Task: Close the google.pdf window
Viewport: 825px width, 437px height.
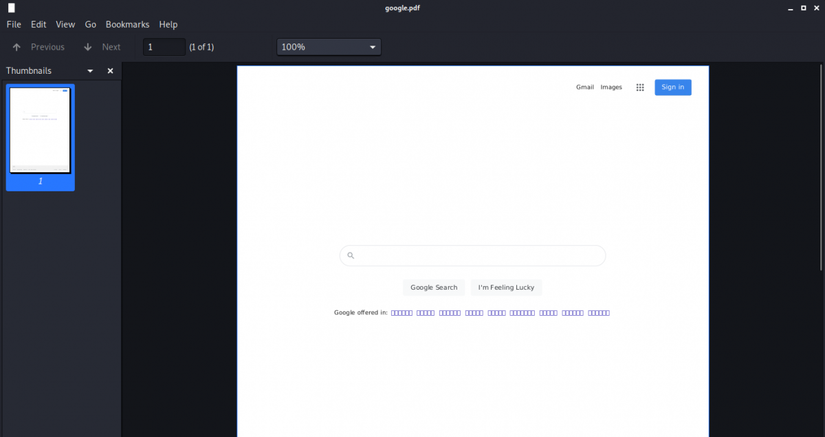Action: tap(817, 8)
